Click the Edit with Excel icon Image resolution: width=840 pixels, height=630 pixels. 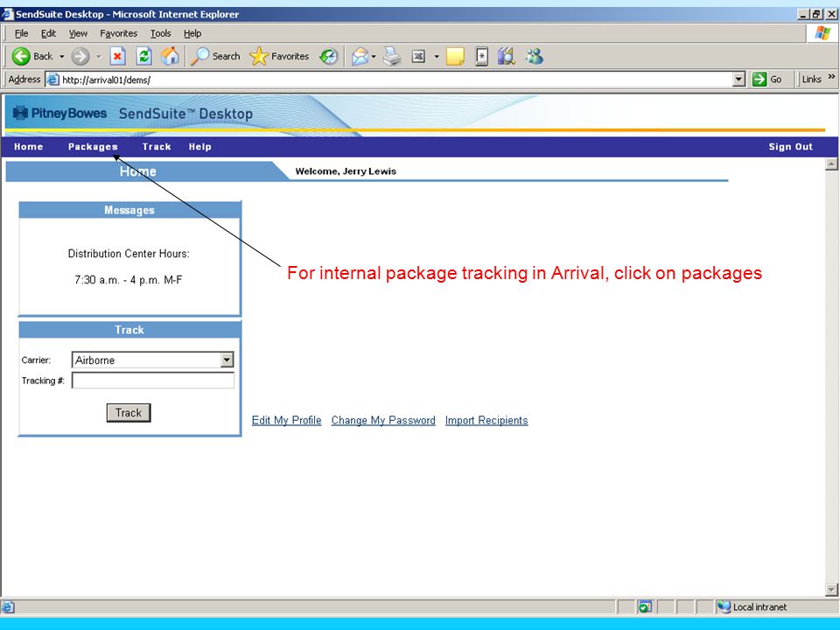(418, 56)
